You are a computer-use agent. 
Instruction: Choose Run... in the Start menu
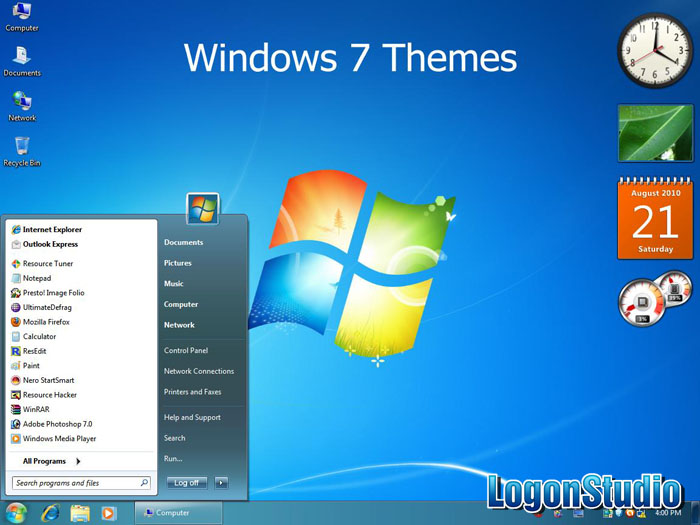point(173,458)
